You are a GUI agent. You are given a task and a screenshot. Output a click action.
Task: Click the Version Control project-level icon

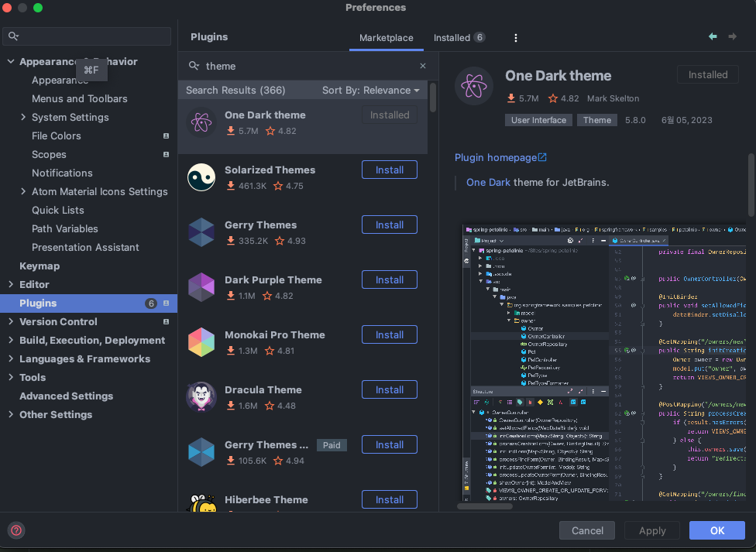166,321
